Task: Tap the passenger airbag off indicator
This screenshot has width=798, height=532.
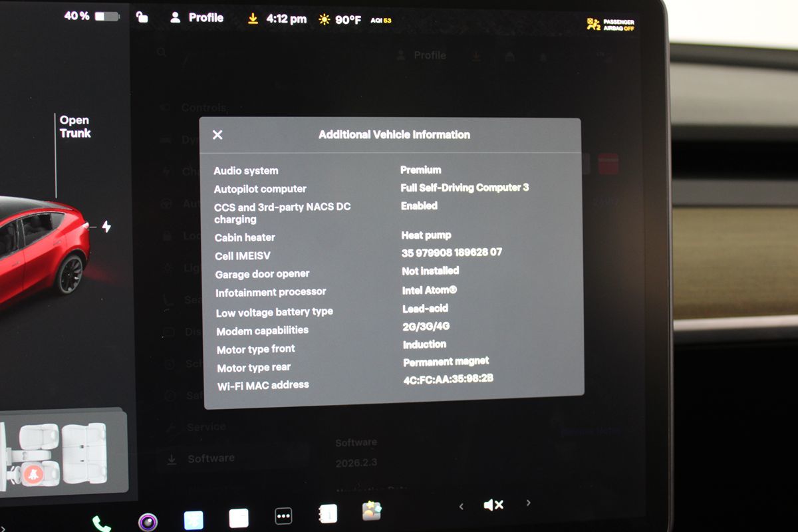Action: click(x=610, y=25)
